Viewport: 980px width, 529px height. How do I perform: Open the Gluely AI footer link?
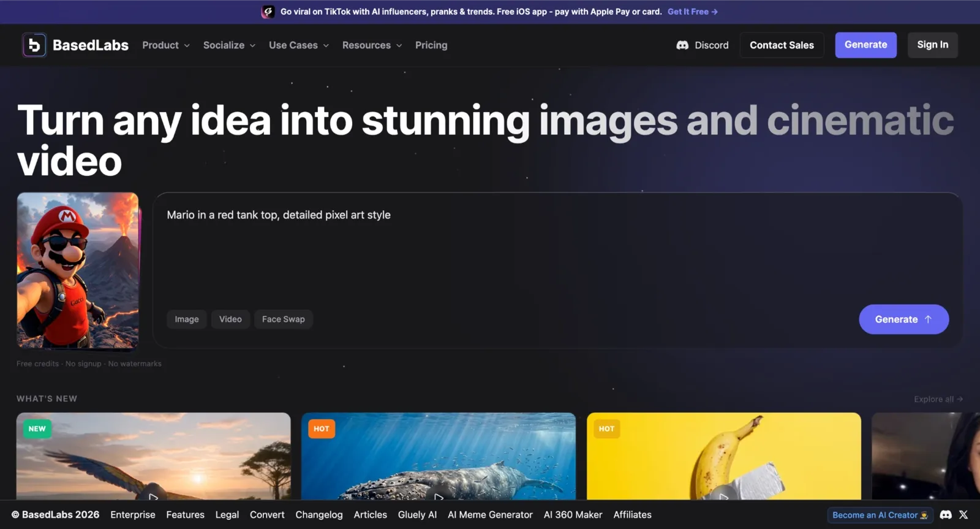[x=417, y=515]
